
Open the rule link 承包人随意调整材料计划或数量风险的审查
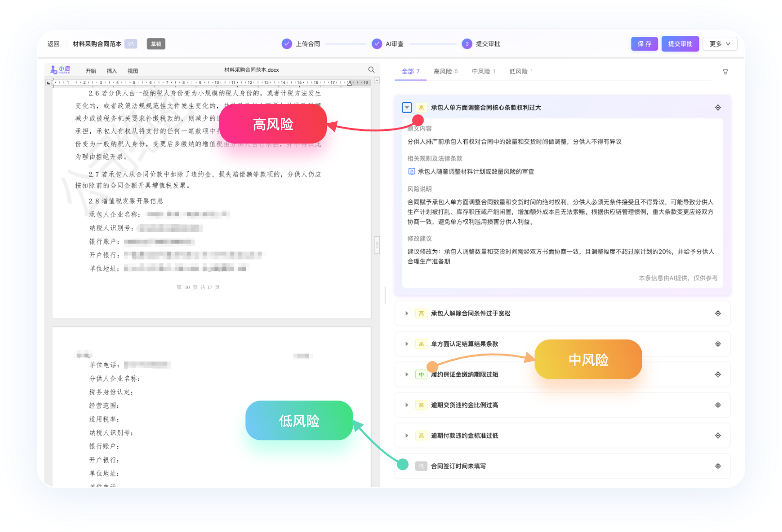(x=476, y=172)
